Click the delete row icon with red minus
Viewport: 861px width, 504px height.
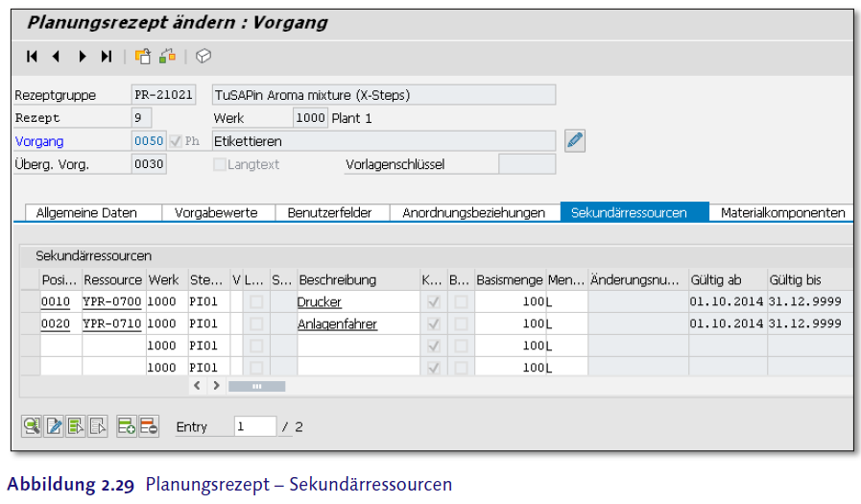coord(149,426)
